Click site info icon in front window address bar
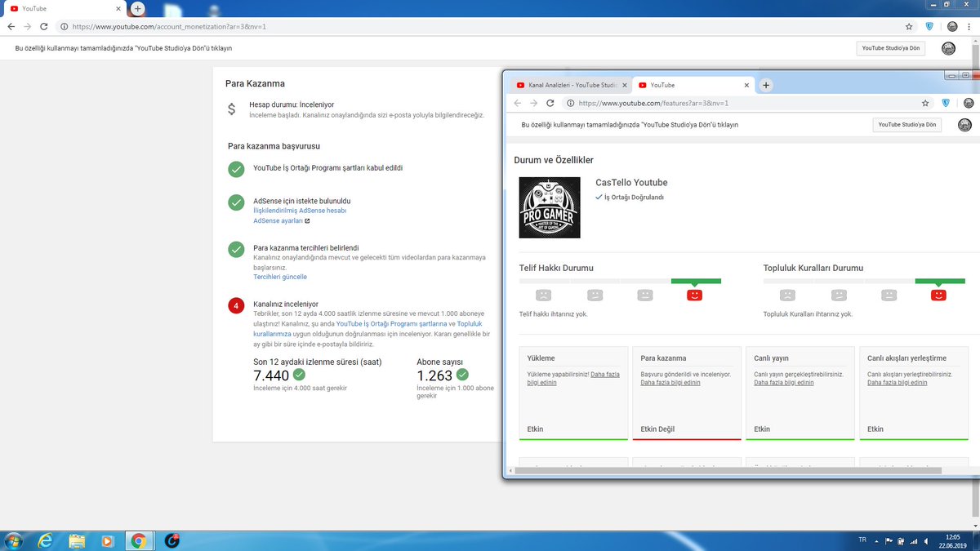 pyautogui.click(x=569, y=104)
